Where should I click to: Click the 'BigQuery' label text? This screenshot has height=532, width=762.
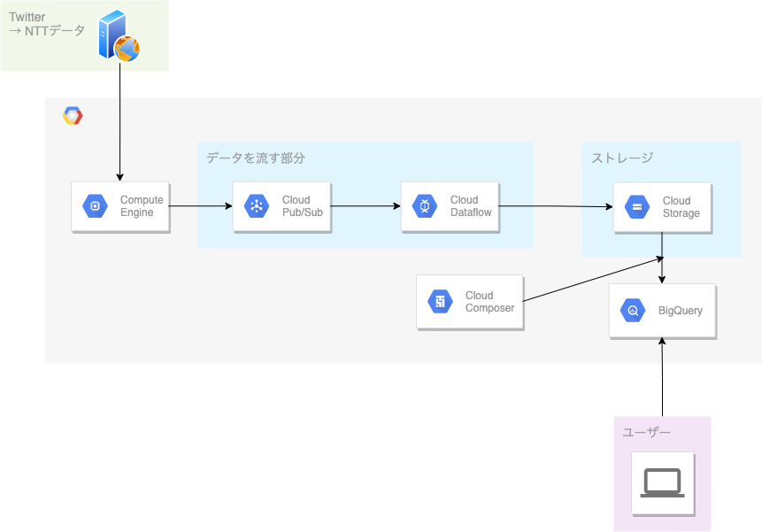click(681, 311)
